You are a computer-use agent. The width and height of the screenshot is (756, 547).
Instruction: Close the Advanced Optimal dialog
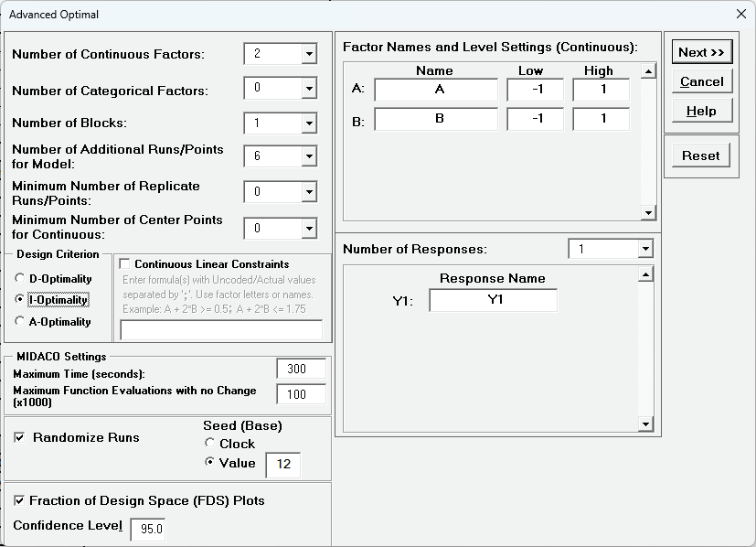(x=740, y=14)
